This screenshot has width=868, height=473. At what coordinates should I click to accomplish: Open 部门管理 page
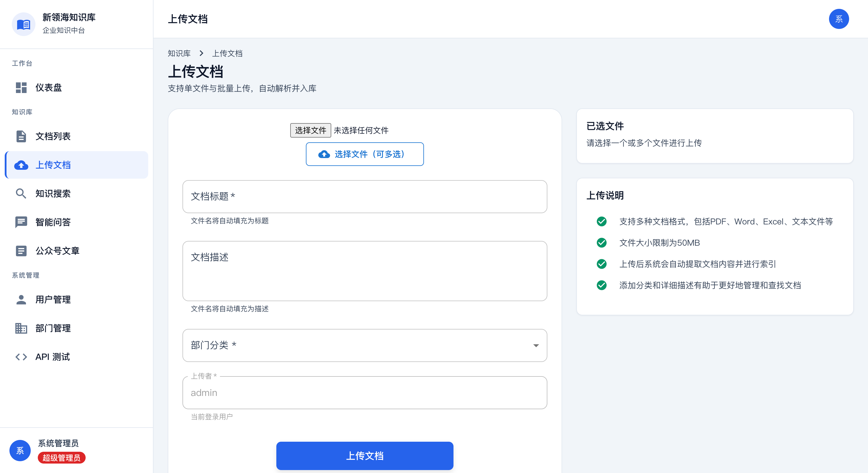tap(77, 328)
